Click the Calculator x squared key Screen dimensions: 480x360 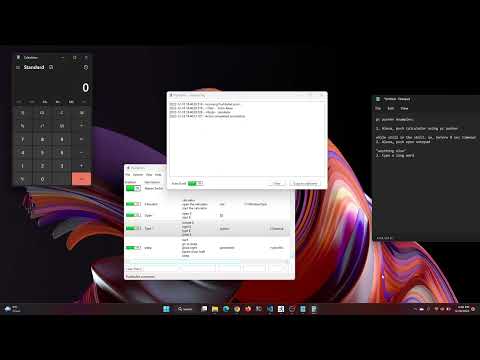coord(42,126)
